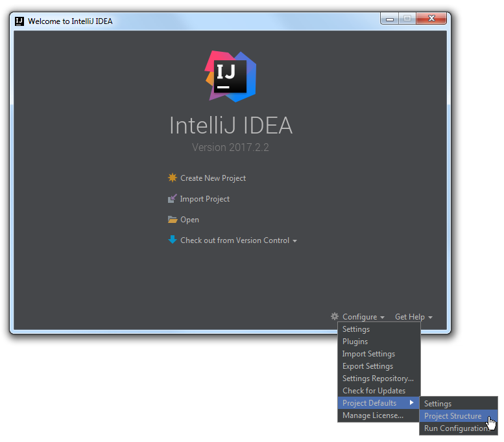Select Check for Updates

coord(374,391)
